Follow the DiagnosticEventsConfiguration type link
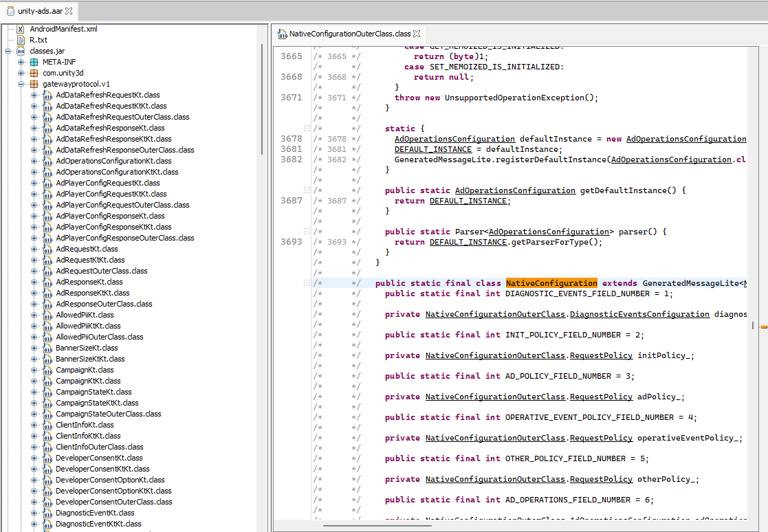Screen dimensions: 768x532 (x=639, y=314)
